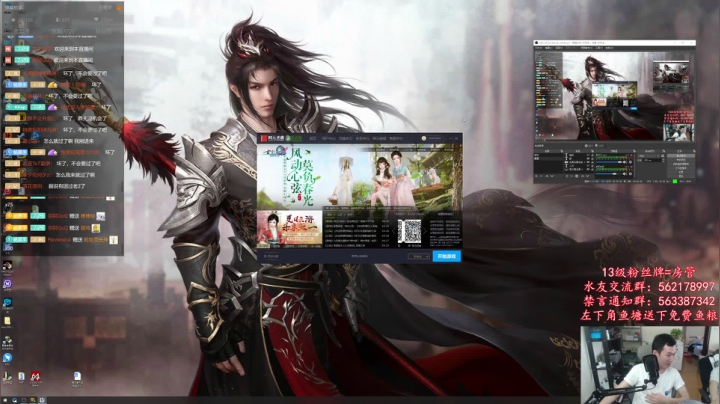Open the second menu in the OBS menu bar
The height and width of the screenshot is (404, 720).
pyautogui.click(x=549, y=48)
